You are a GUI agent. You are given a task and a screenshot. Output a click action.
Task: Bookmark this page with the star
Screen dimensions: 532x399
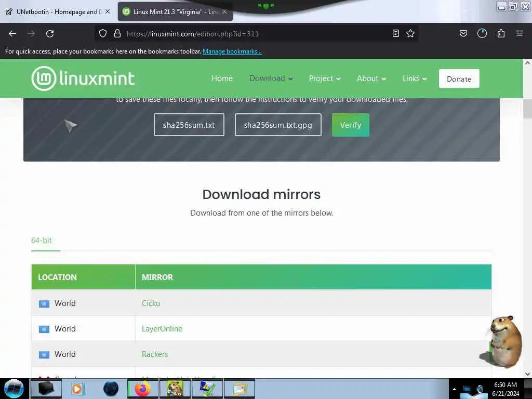(410, 33)
